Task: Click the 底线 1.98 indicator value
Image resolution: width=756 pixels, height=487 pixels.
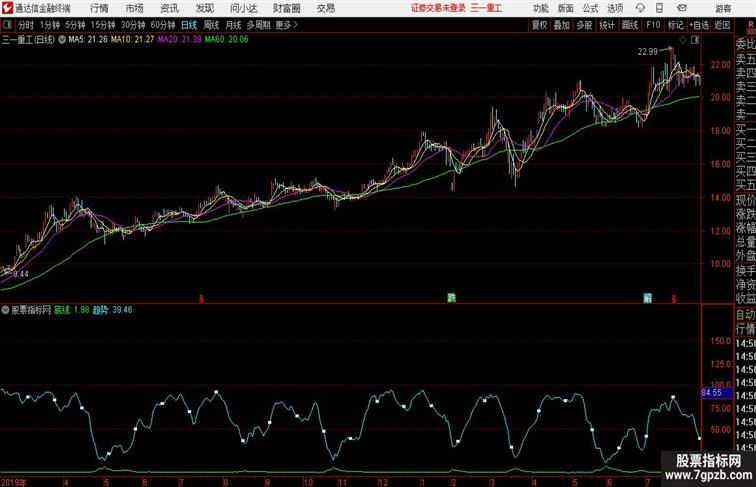Action: point(71,310)
